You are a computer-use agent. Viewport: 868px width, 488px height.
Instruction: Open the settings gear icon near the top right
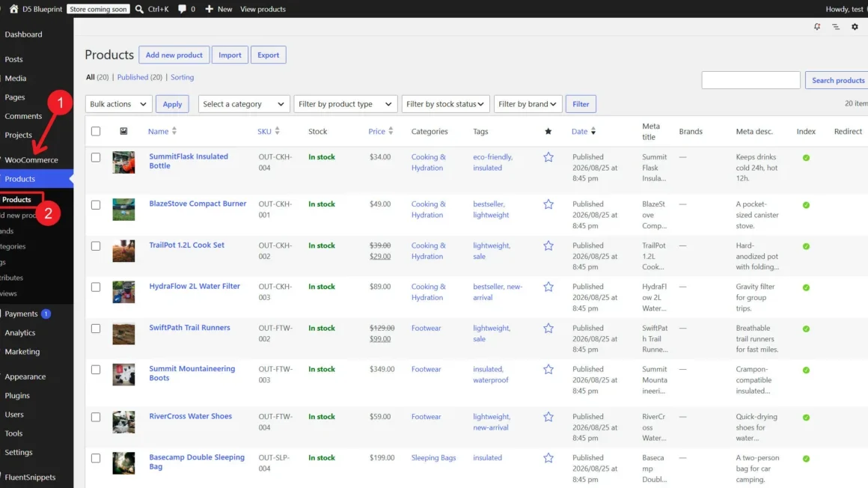855,27
